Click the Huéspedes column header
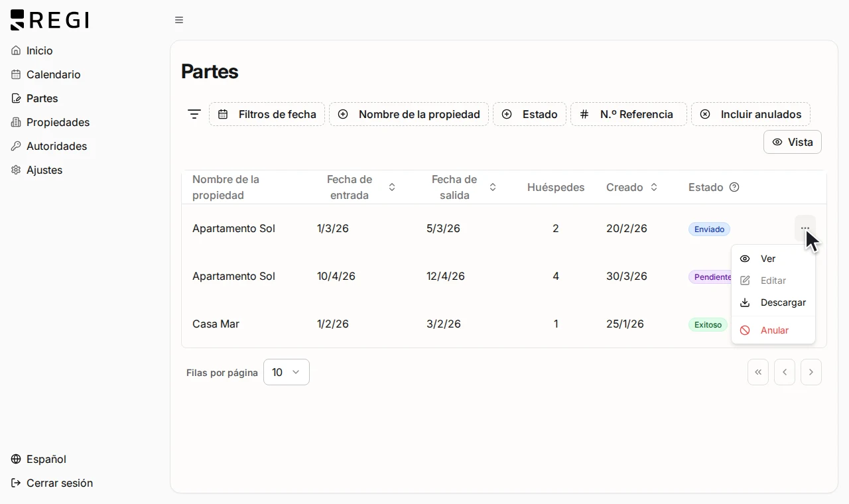This screenshot has height=504, width=849. [x=556, y=187]
